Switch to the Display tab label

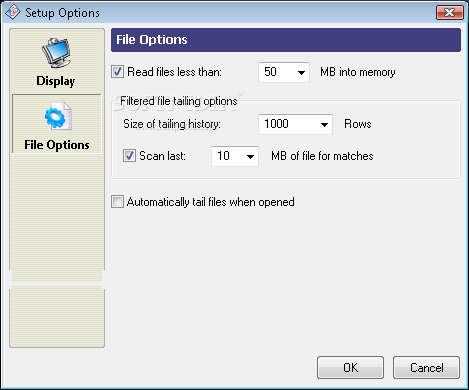click(56, 81)
